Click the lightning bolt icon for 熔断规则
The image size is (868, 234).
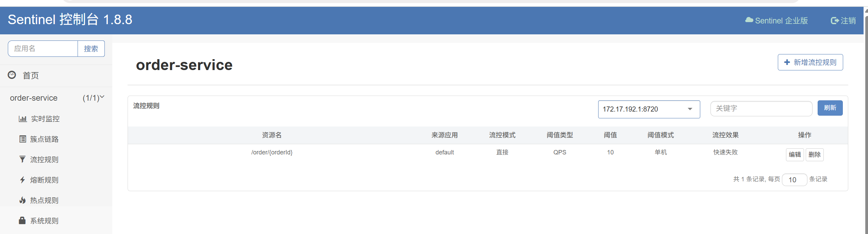pyautogui.click(x=22, y=180)
